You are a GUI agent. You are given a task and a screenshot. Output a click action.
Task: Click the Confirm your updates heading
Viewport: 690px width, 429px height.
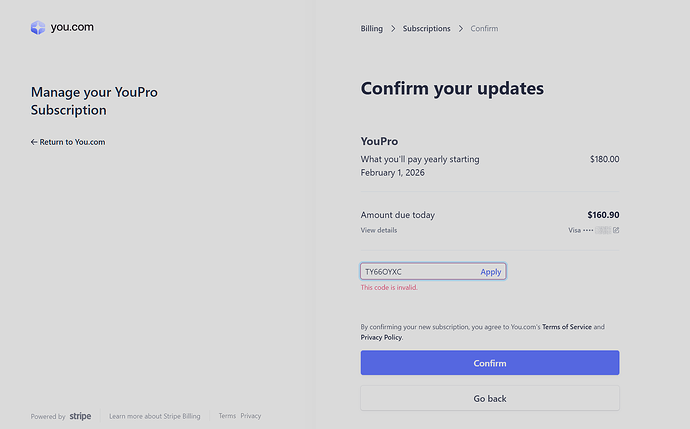coord(452,88)
